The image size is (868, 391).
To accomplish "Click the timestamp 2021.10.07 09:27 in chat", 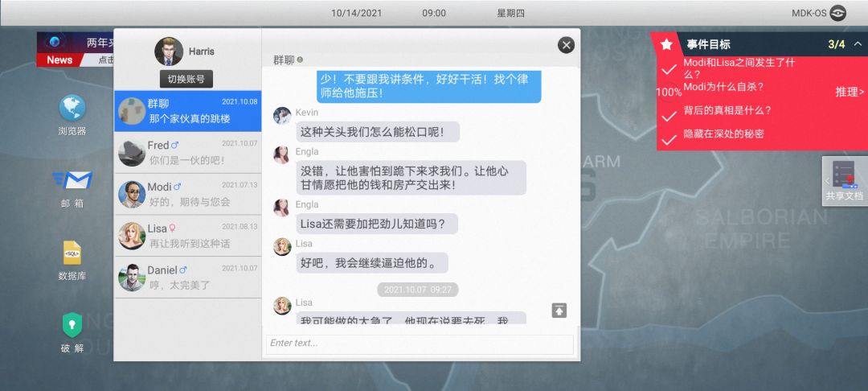I will (x=418, y=290).
